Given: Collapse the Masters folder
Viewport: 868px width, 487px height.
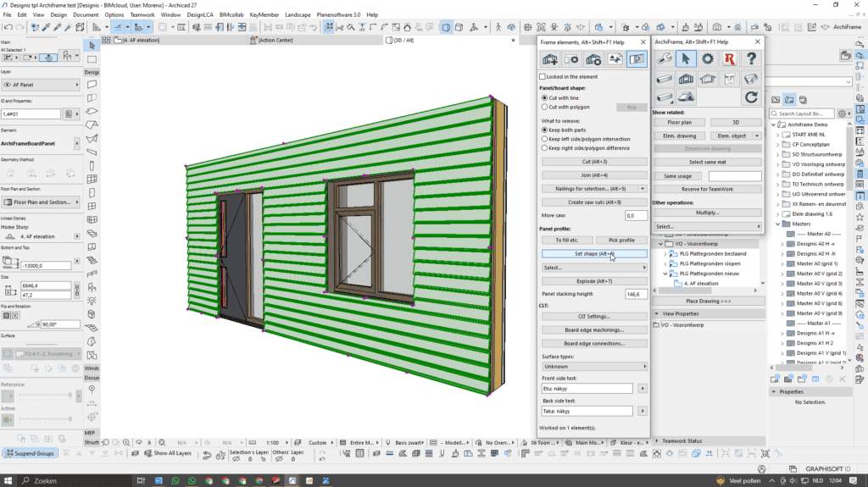Looking at the screenshot, I should 778,224.
